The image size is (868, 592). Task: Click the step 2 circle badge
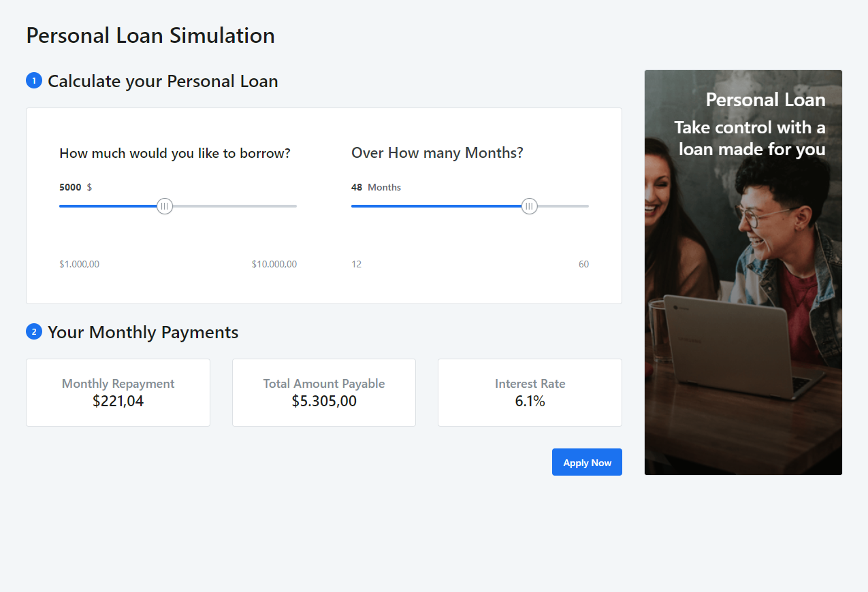coord(34,332)
